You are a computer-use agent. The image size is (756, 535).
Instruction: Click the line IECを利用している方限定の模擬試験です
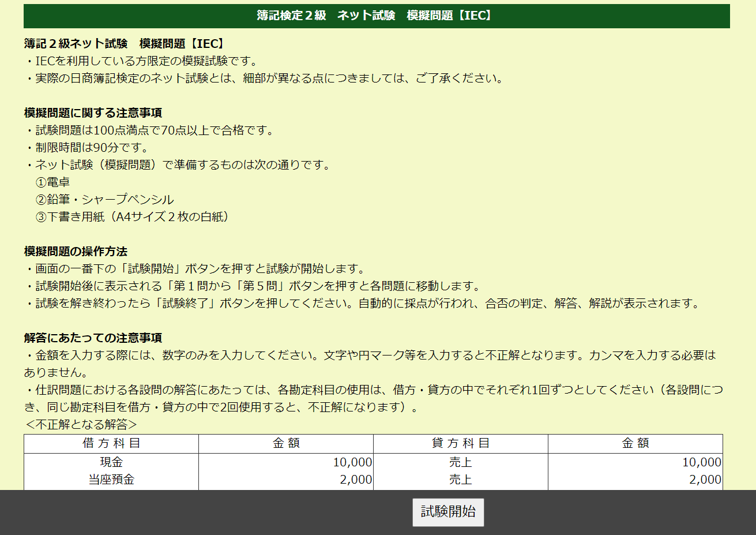144,61
